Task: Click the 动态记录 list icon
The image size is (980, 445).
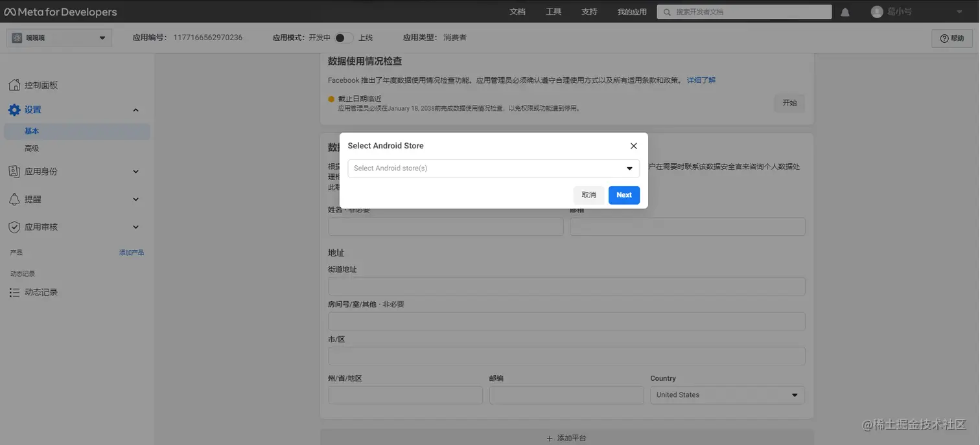Action: click(14, 292)
